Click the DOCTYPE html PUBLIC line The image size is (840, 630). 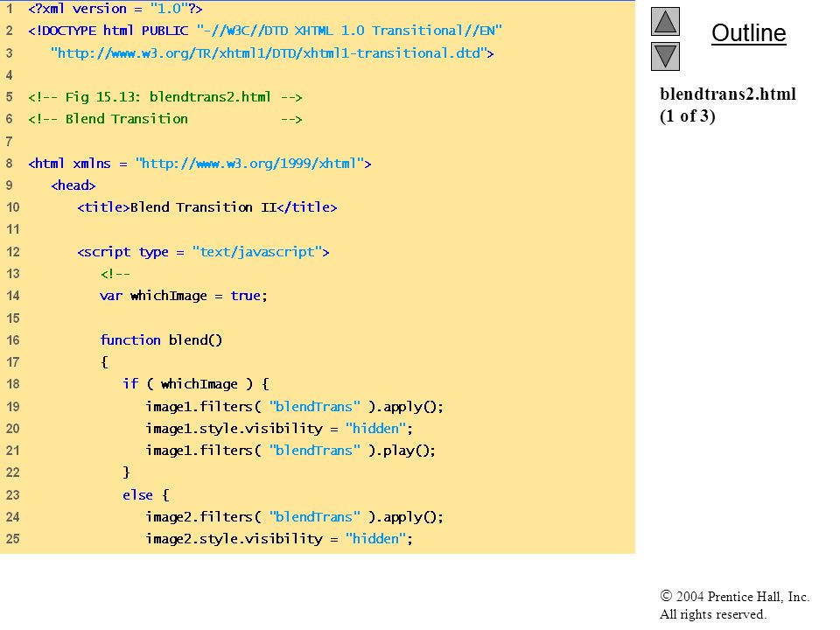(x=265, y=31)
